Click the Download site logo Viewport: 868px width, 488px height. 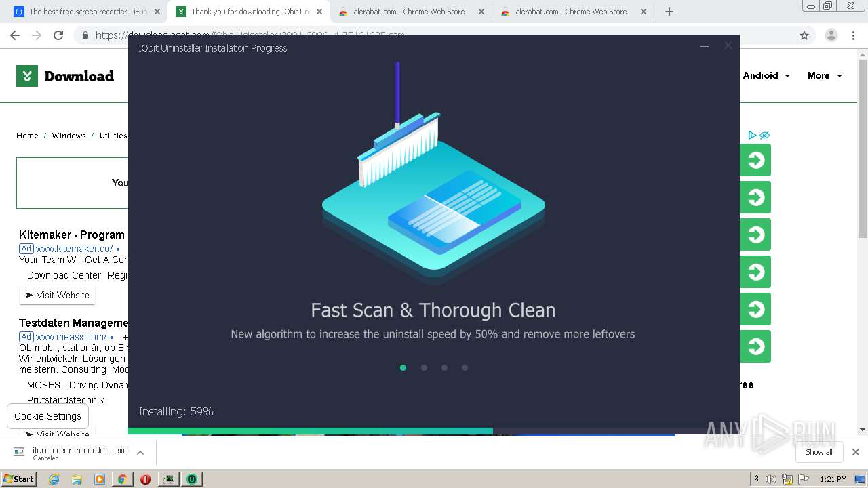[x=65, y=76]
